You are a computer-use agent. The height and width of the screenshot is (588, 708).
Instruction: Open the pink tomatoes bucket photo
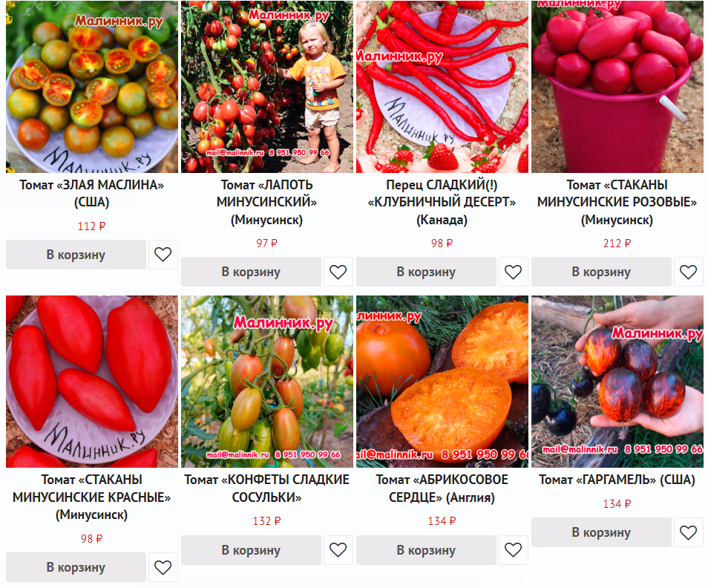pos(617,87)
